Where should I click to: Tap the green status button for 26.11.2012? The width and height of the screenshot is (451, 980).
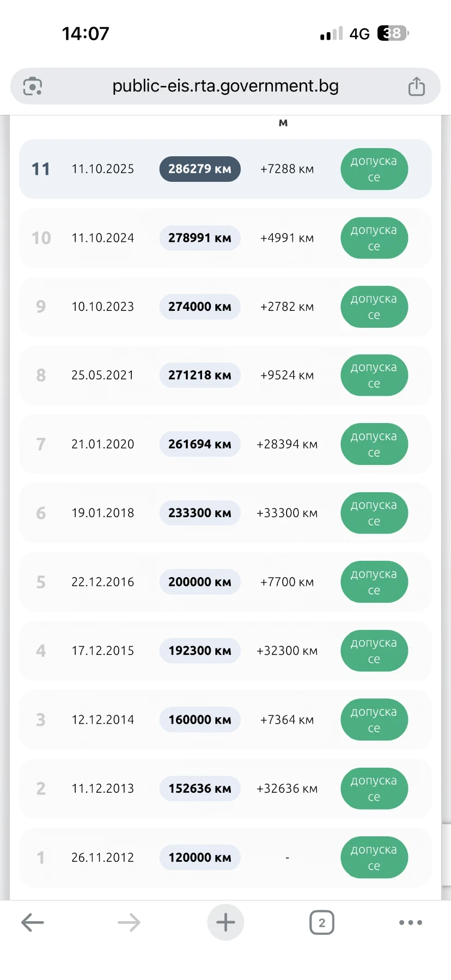click(374, 857)
